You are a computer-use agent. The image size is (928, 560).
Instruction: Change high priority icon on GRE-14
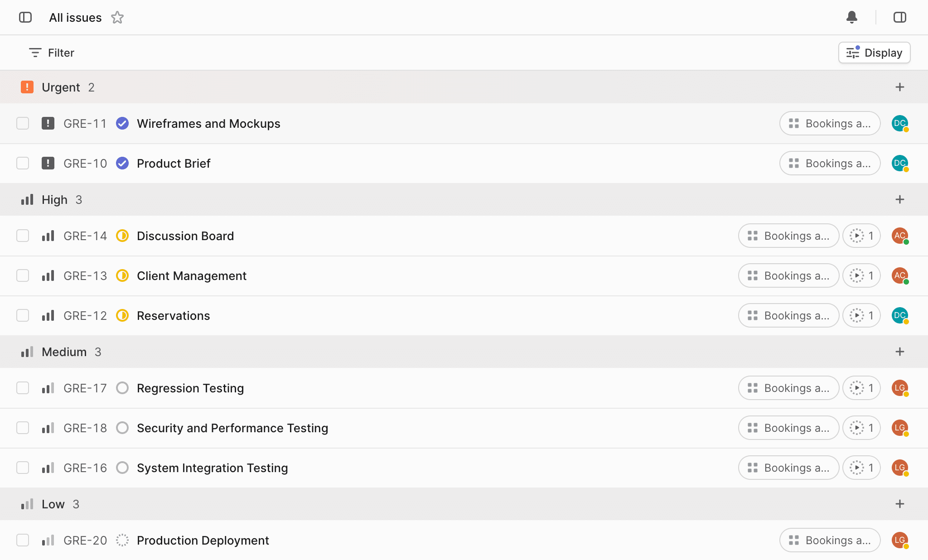[48, 236]
